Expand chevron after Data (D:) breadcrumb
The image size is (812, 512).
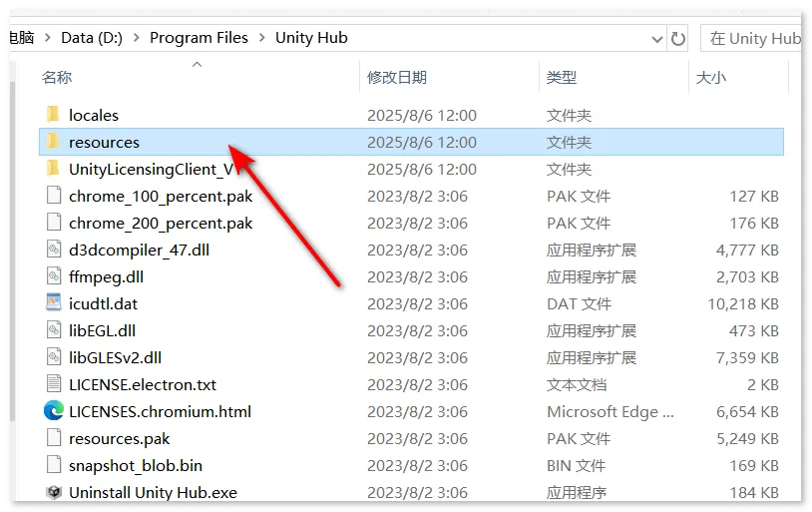click(x=137, y=38)
